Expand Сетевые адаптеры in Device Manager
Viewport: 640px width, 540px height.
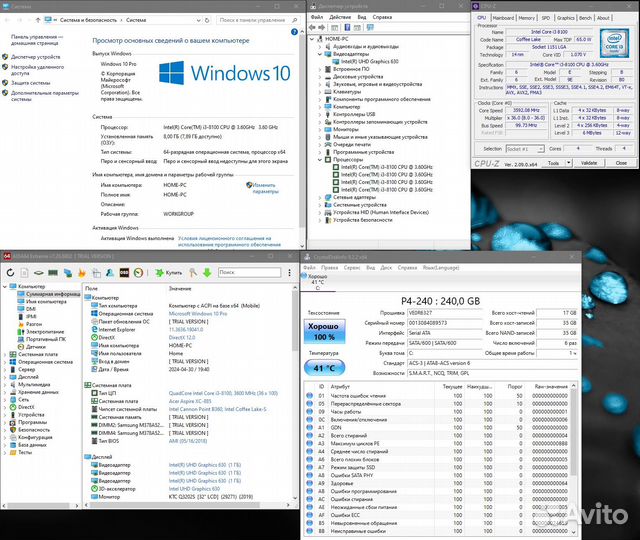point(320,198)
